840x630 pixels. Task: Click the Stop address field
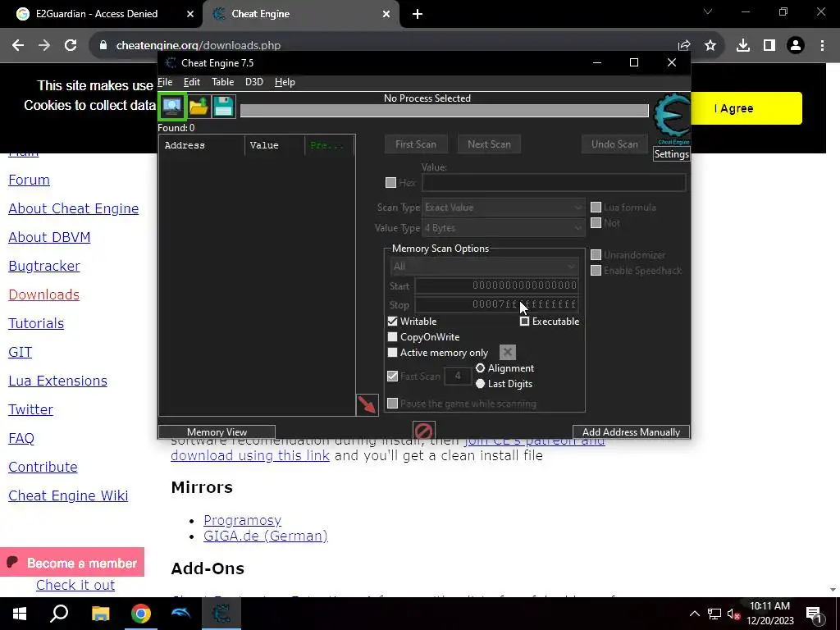[496, 304]
